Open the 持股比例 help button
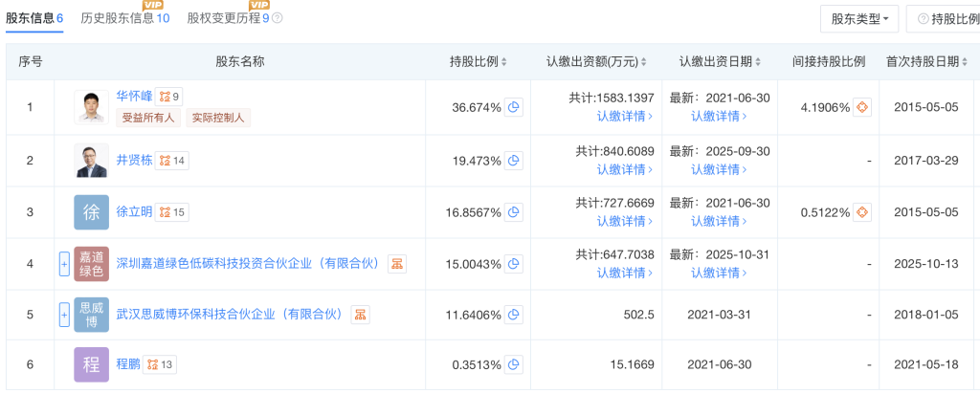The width and height of the screenshot is (980, 394). pos(942,18)
